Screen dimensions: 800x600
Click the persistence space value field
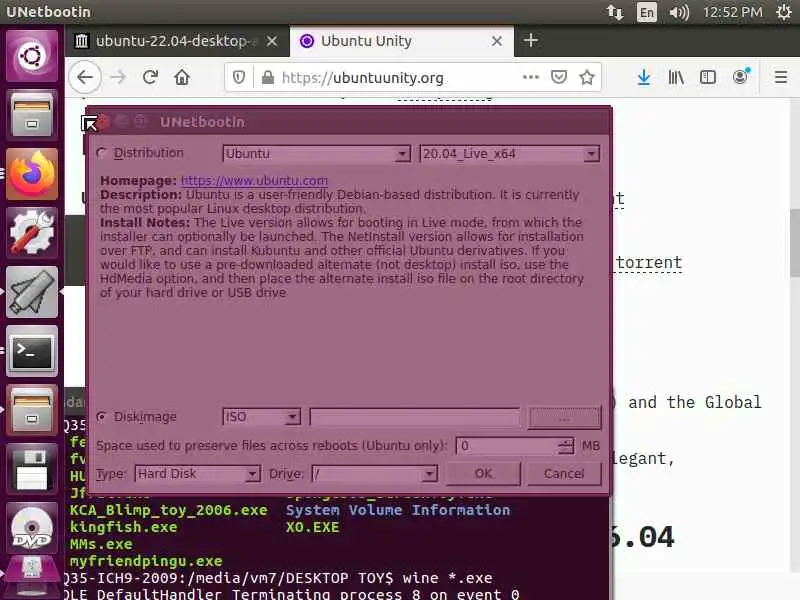pos(507,446)
